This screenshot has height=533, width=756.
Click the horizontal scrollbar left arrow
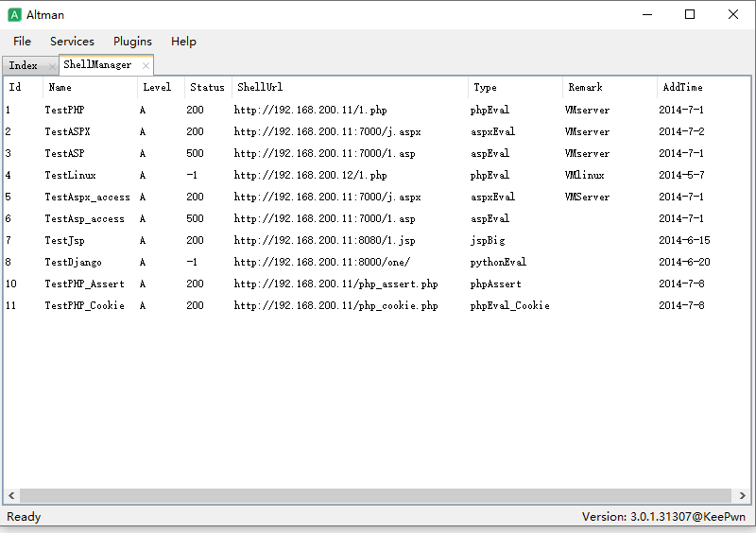pos(11,496)
